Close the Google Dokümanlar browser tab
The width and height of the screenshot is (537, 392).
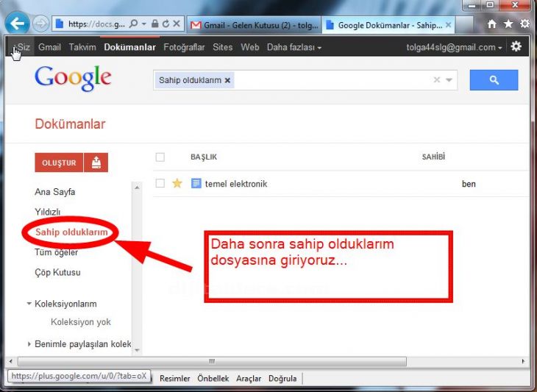(x=448, y=25)
